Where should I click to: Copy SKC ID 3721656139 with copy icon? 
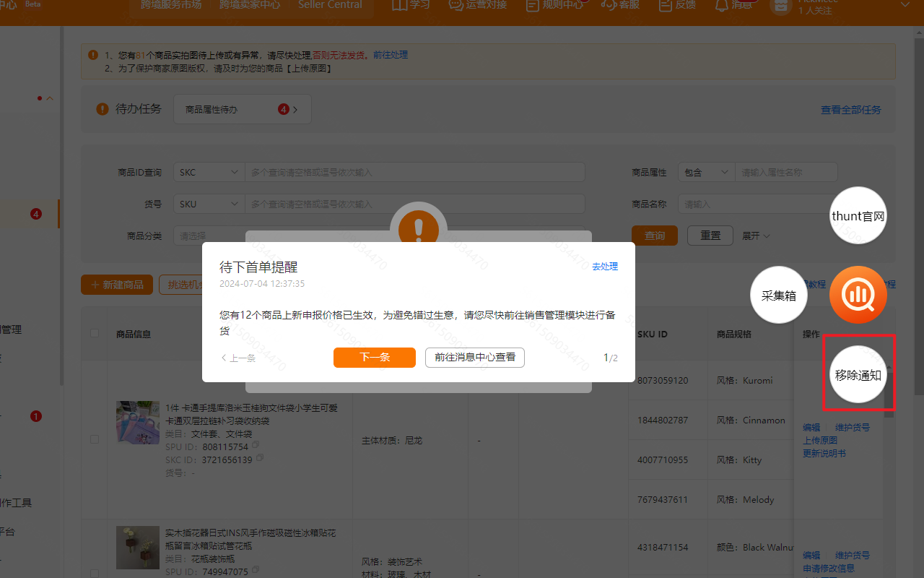(260, 457)
